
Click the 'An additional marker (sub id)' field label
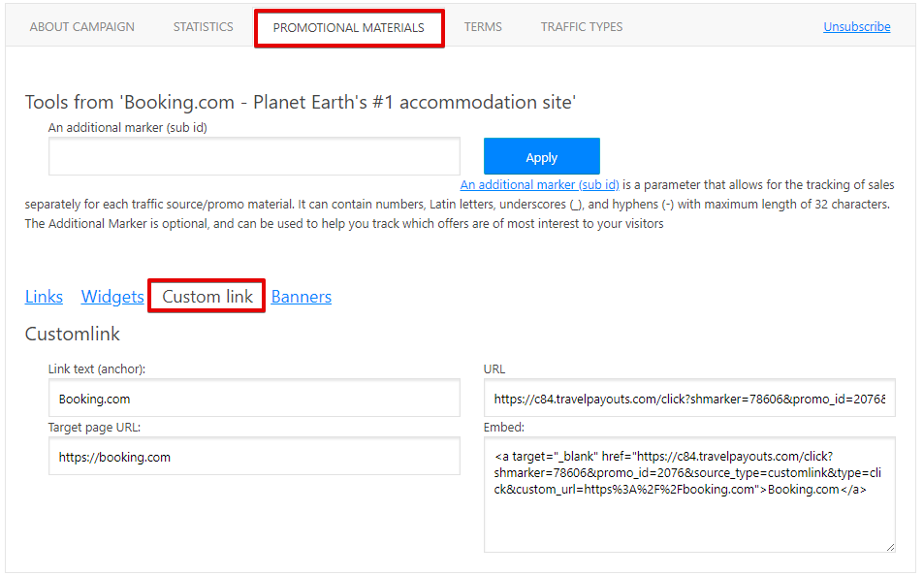click(x=128, y=127)
